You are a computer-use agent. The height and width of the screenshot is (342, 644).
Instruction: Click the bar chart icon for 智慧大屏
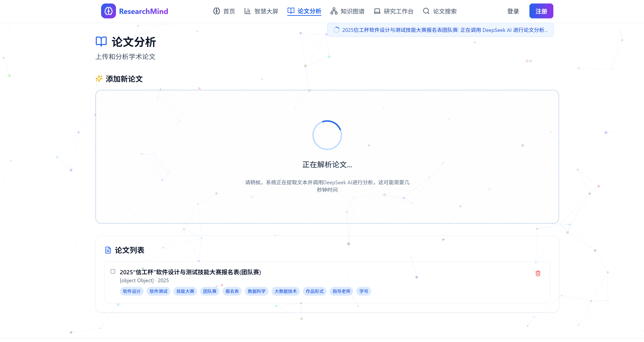(248, 11)
